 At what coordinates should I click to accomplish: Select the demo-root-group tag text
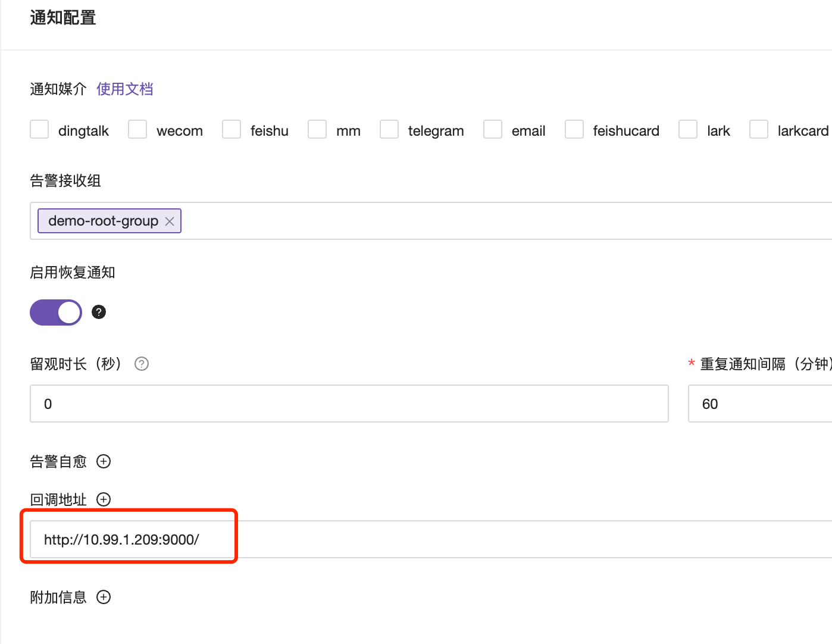tap(103, 221)
